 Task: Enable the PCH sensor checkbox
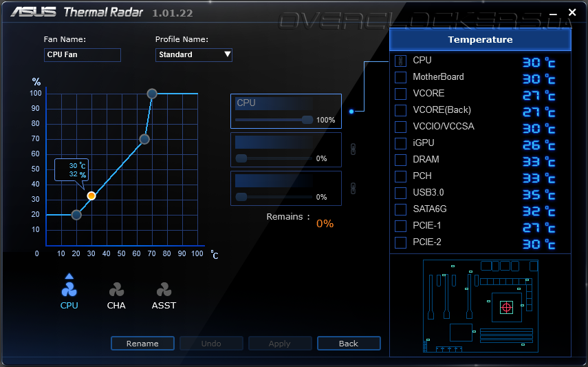click(x=400, y=176)
